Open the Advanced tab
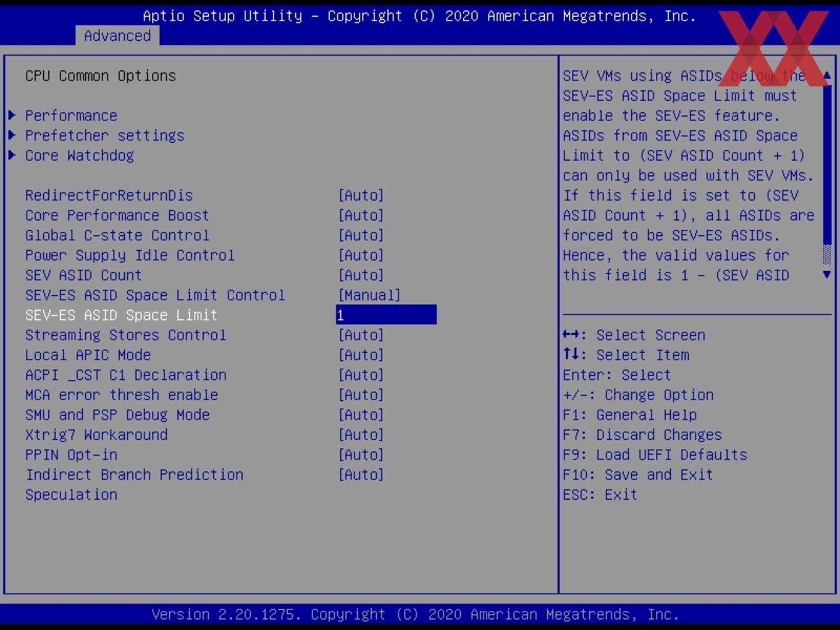The height and width of the screenshot is (630, 840). pos(117,36)
